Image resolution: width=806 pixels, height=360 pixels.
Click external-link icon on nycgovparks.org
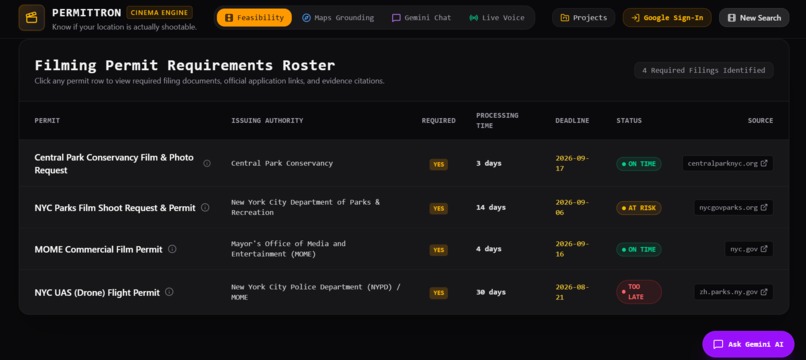(764, 207)
